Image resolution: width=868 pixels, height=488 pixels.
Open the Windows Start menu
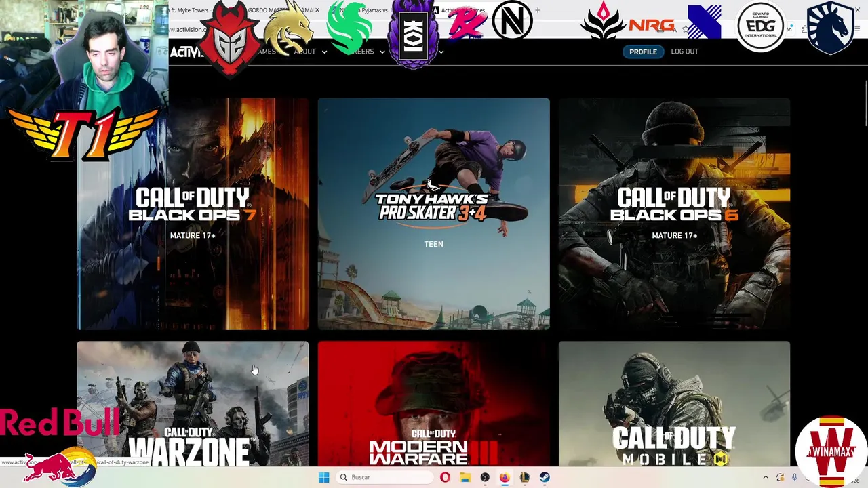(323, 477)
